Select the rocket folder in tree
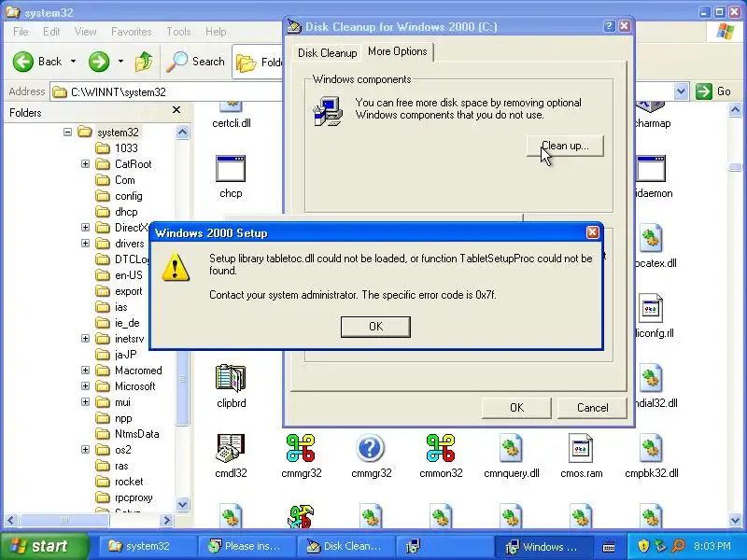Image resolution: width=747 pixels, height=560 pixels. pos(120,482)
